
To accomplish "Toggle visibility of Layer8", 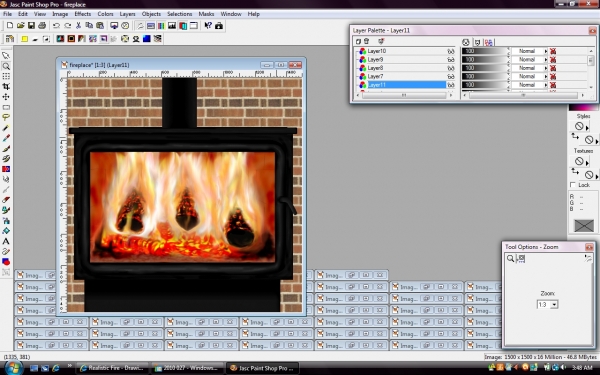I will (451, 68).
